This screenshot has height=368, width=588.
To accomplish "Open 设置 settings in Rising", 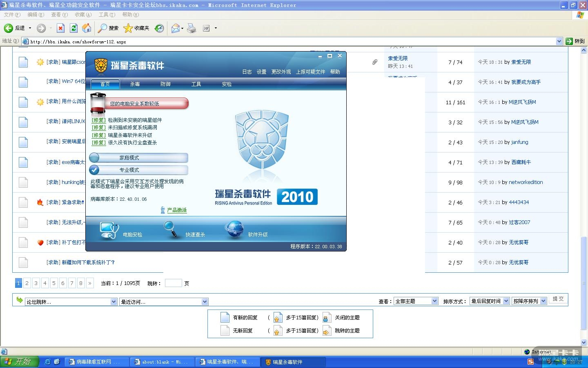I will pos(262,72).
